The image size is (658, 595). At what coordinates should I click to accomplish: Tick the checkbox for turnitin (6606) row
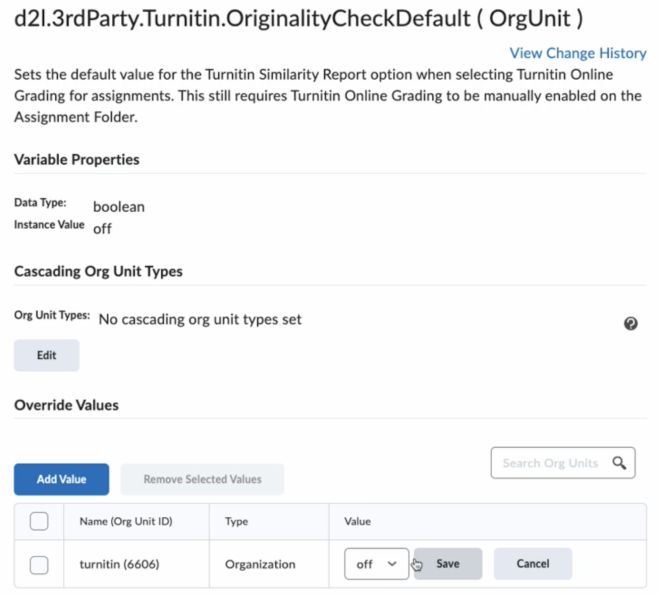click(39, 565)
